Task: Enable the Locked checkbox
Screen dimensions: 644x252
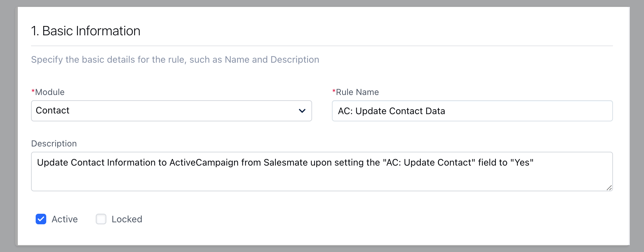Action: pos(101,219)
